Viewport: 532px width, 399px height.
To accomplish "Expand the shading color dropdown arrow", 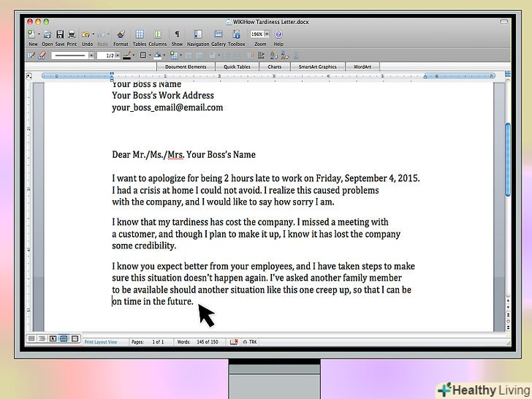I will 164,56.
